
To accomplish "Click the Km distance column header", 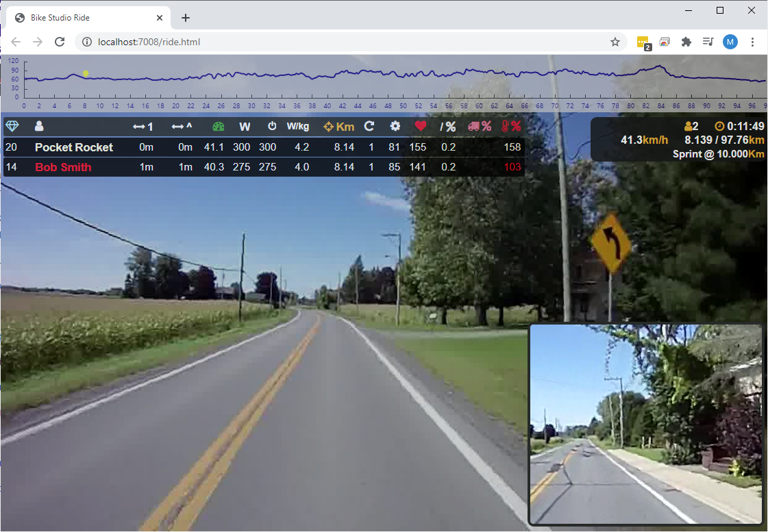I will 339,127.
